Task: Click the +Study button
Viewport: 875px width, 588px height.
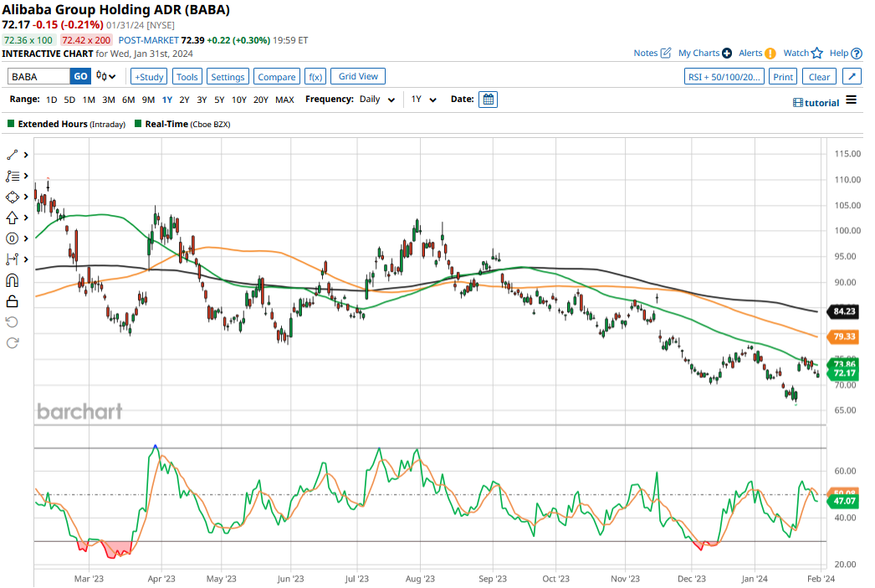Action: [x=149, y=76]
